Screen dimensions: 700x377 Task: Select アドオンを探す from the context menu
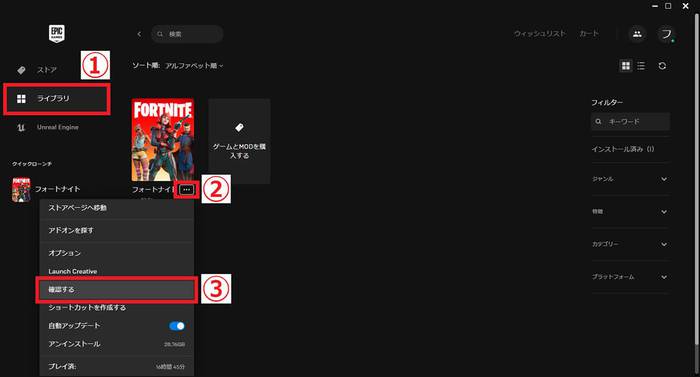pos(117,230)
